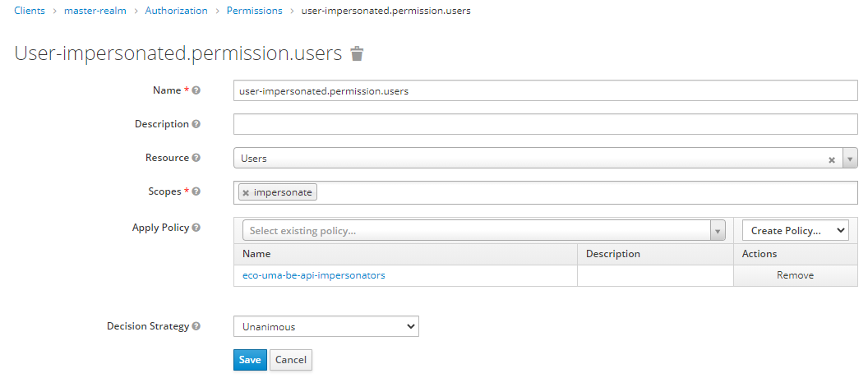Open the Permissions breadcrumb link
868x378 pixels.
tap(254, 11)
